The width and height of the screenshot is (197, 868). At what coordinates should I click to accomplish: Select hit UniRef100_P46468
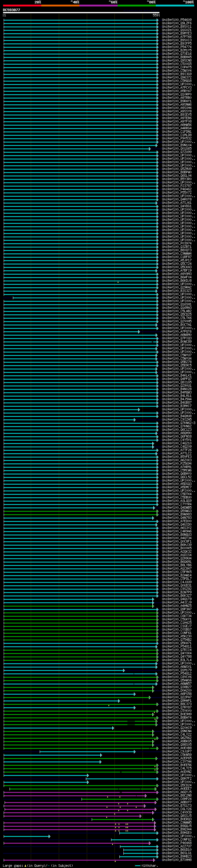[177, 843]
